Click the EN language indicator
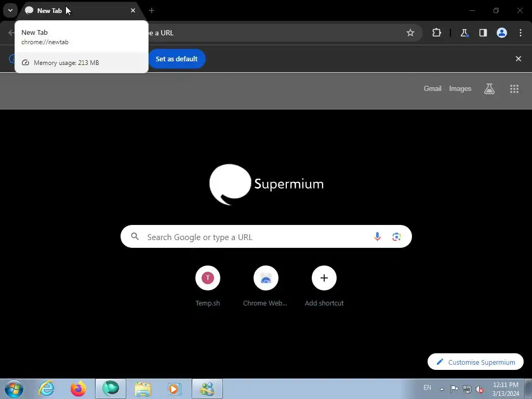532x399 pixels. pyautogui.click(x=427, y=388)
